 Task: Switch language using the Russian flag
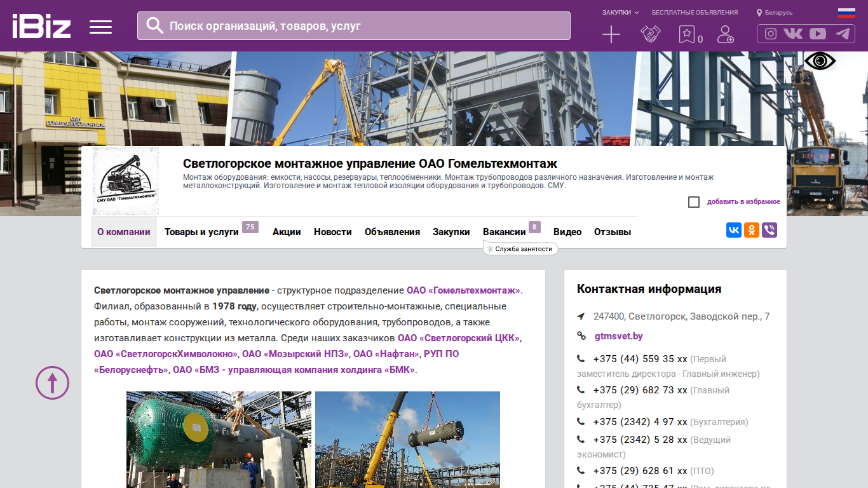point(846,13)
